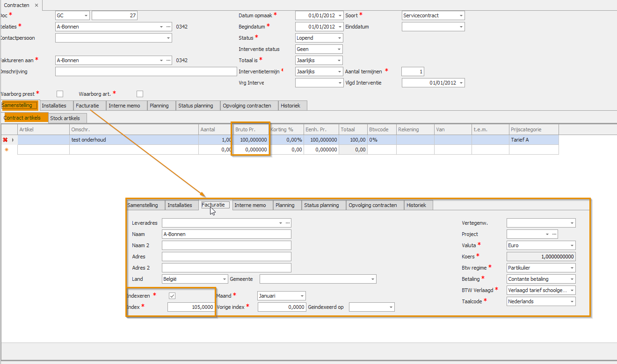617x364 pixels.
Task: Click the Omschrijving text field
Action: point(146,71)
